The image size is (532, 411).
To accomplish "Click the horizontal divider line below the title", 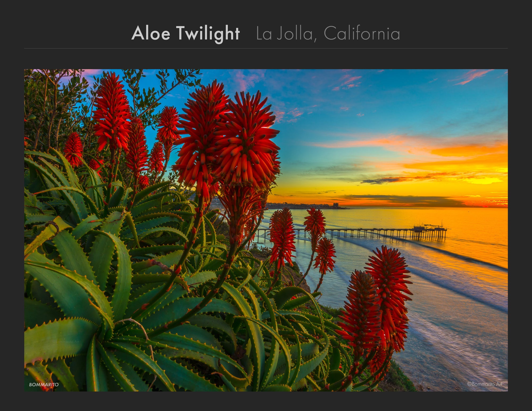I will pos(266,48).
